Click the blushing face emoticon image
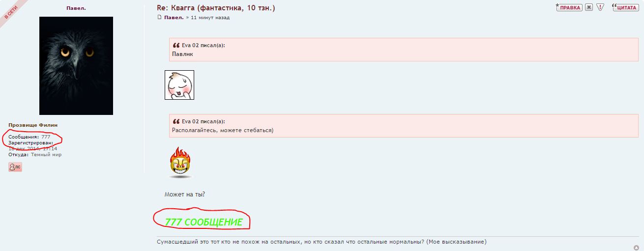Viewport: 644px width, 251px height. [179, 85]
